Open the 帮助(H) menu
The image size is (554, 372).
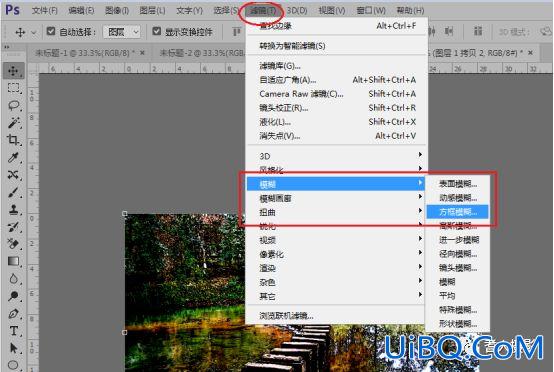pos(410,11)
